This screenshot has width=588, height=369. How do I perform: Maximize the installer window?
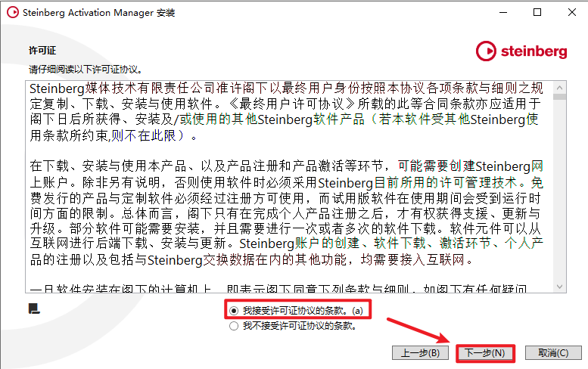pos(537,12)
